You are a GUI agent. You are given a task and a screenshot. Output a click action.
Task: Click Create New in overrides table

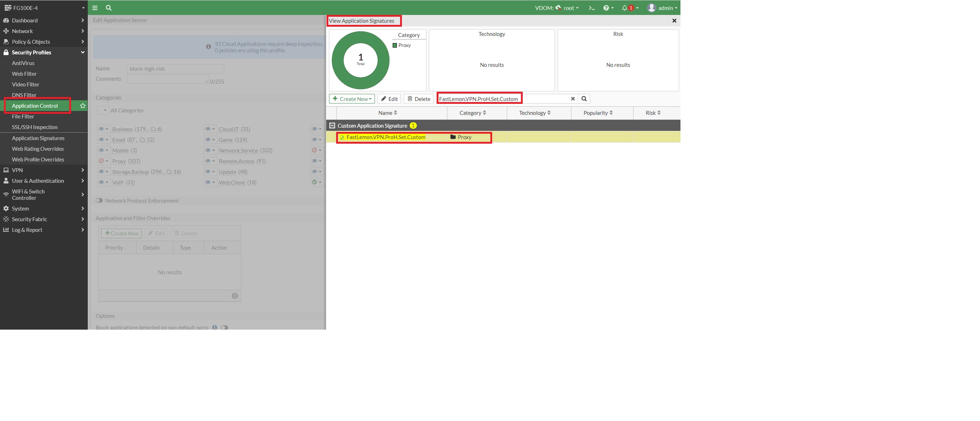coord(122,233)
